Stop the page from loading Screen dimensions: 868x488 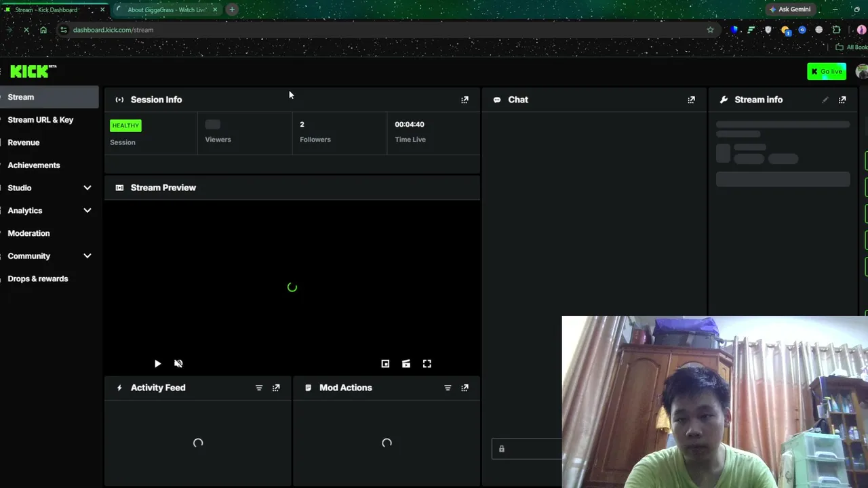point(26,30)
